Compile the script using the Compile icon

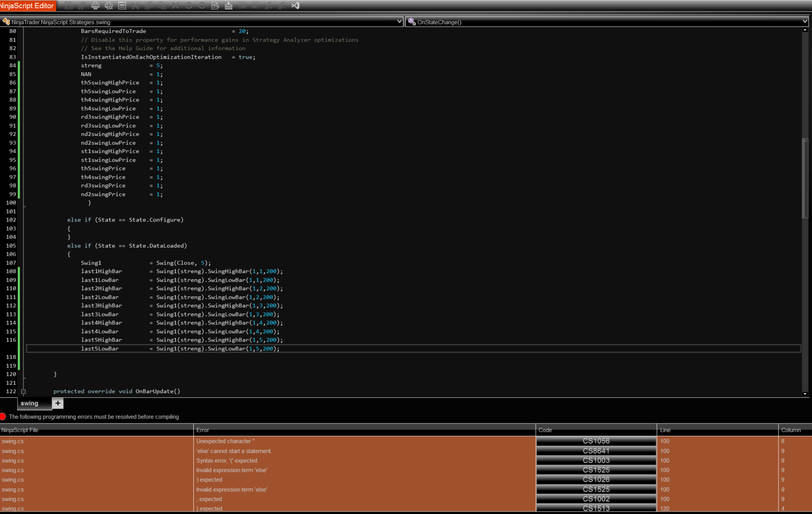coord(229,6)
